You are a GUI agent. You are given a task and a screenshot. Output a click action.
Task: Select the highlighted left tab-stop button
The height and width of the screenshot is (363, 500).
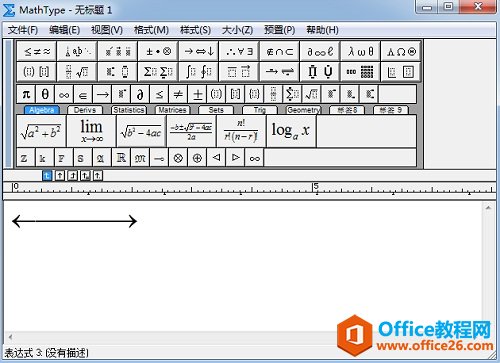(47, 175)
